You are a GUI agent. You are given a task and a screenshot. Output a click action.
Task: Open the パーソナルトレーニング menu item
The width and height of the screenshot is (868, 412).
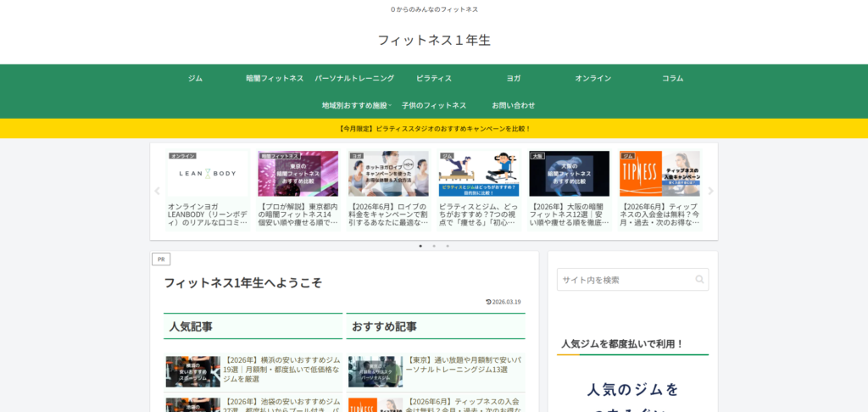(354, 79)
